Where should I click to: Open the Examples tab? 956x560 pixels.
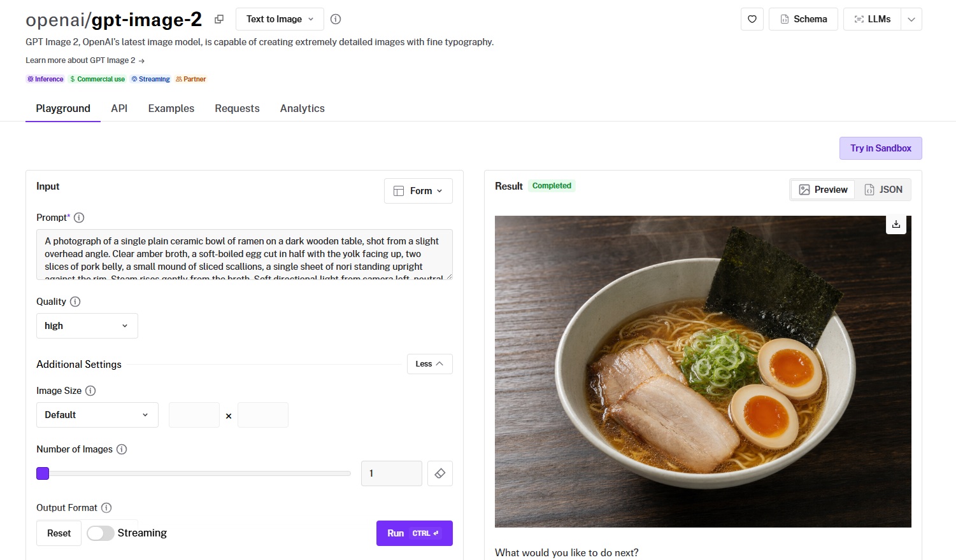171,108
